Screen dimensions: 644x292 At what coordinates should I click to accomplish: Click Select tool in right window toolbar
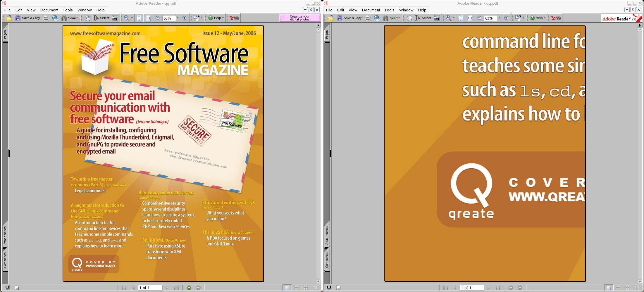click(x=423, y=18)
